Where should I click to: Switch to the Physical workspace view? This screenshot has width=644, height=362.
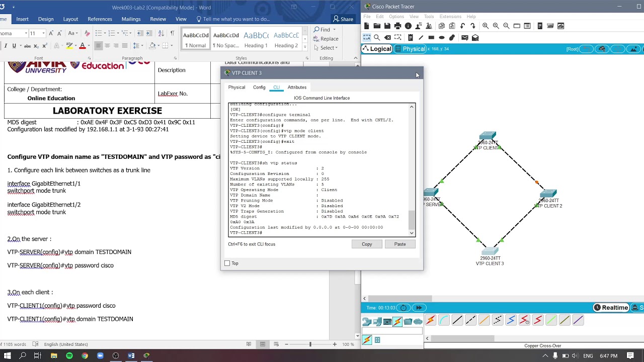411,49
